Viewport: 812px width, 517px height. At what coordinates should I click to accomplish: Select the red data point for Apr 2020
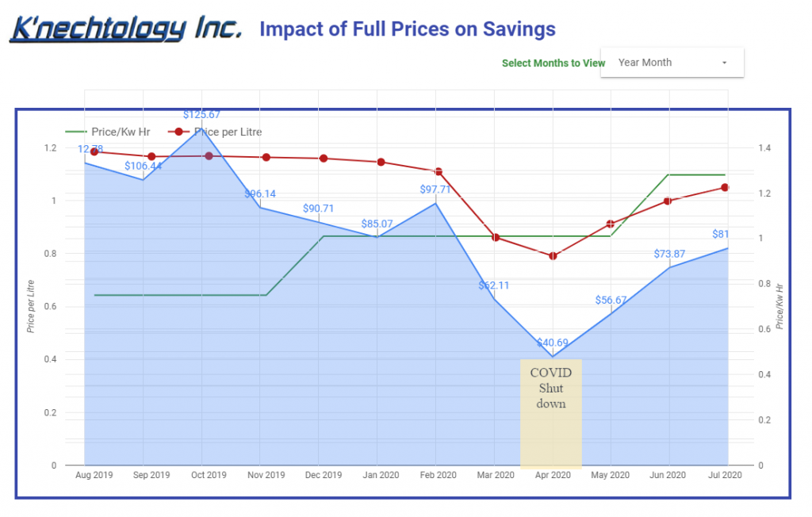pos(553,255)
